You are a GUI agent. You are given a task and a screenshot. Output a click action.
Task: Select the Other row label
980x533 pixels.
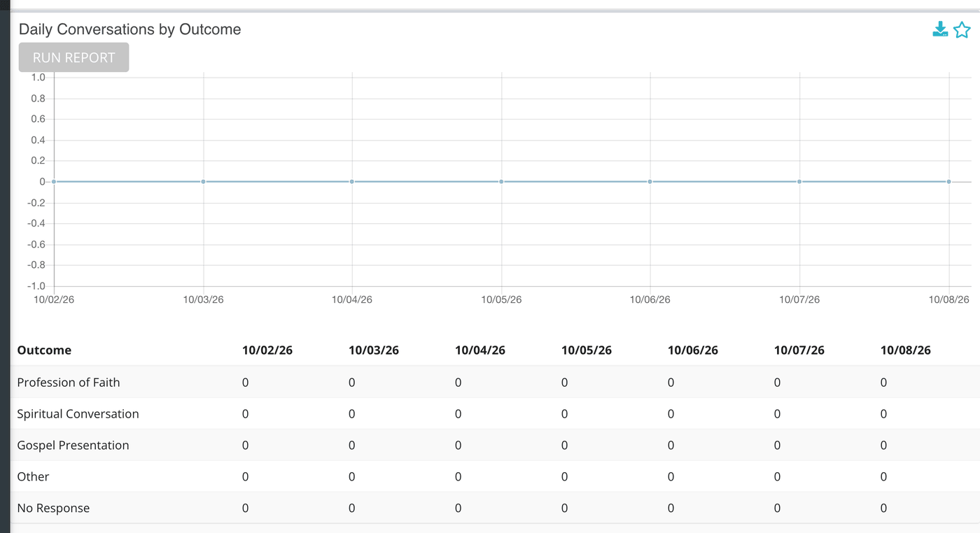pos(33,477)
